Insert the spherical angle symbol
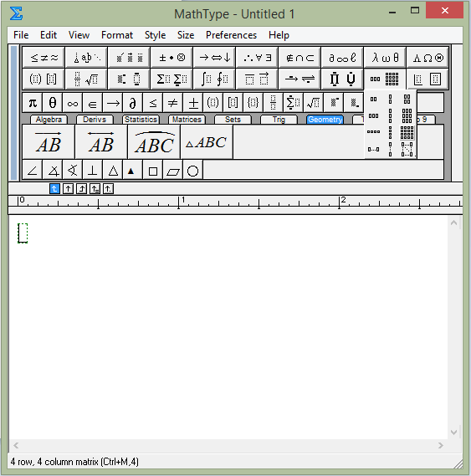471x476 pixels. click(x=73, y=171)
